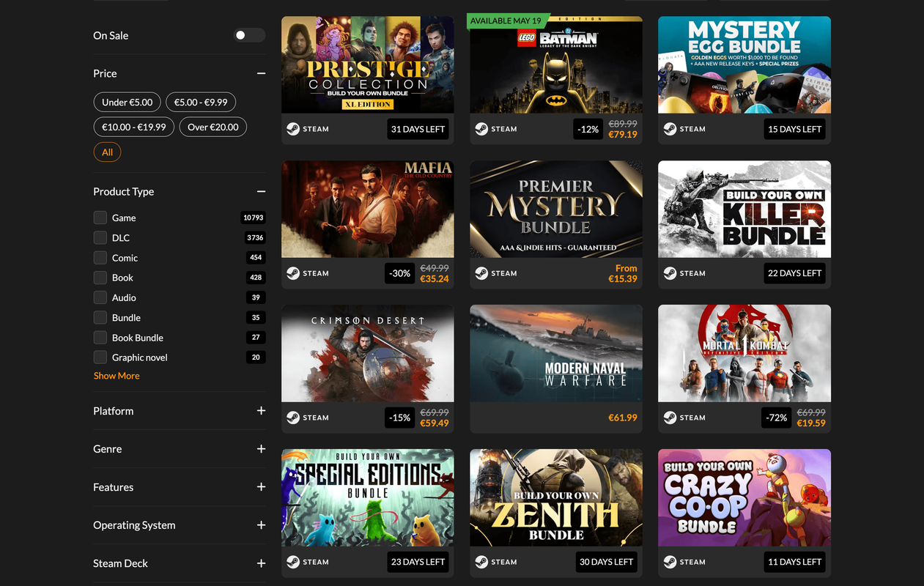The width and height of the screenshot is (924, 586).
Task: Check the Bundle product type checkbox
Action: coord(100,317)
